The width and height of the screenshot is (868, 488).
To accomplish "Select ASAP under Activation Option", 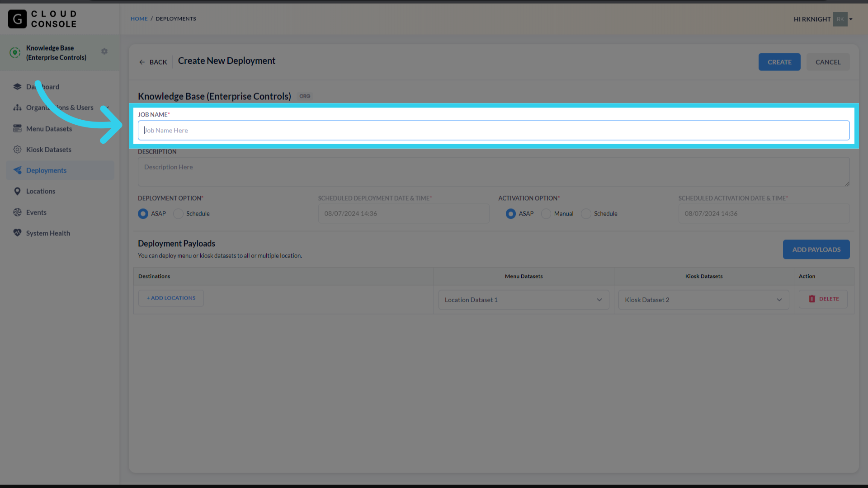I will pos(510,214).
